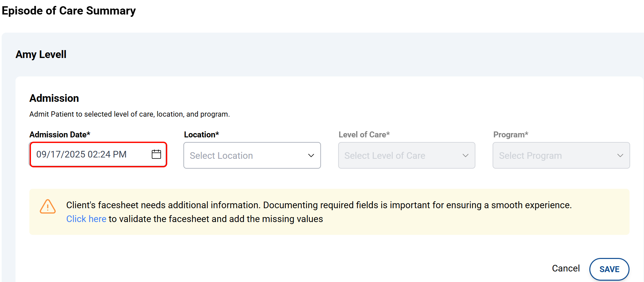Click the Program dropdown chevron arrow
The width and height of the screenshot is (644, 282).
[620, 155]
